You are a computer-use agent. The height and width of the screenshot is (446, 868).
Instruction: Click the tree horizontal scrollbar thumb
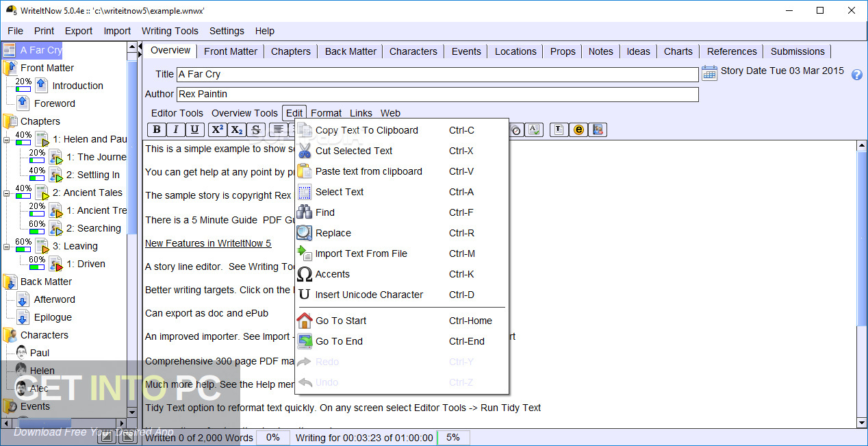(x=44, y=424)
